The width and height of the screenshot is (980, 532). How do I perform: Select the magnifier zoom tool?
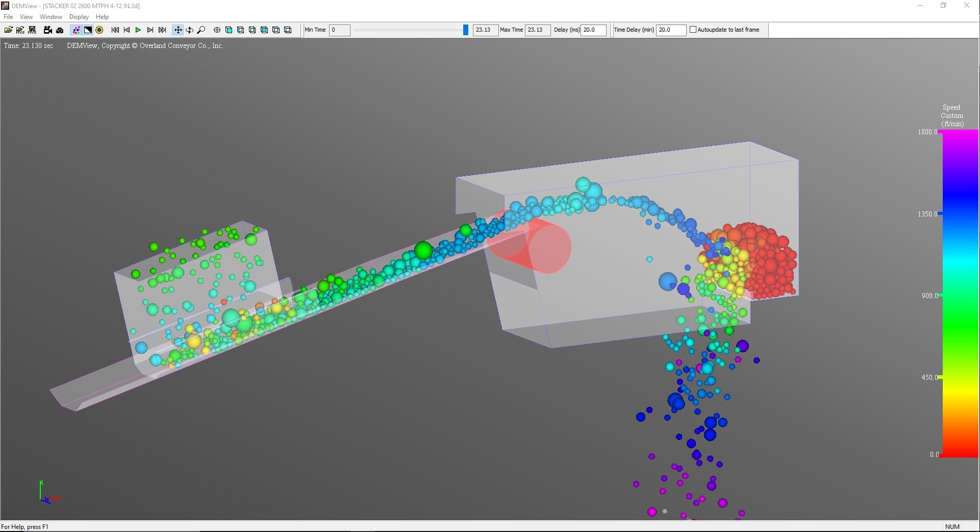(201, 30)
